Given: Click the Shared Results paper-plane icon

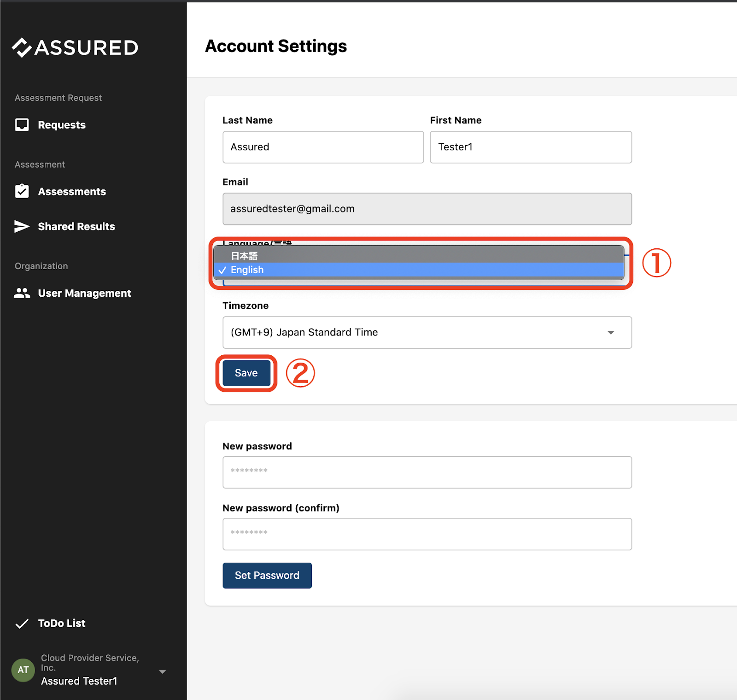Looking at the screenshot, I should tap(22, 226).
